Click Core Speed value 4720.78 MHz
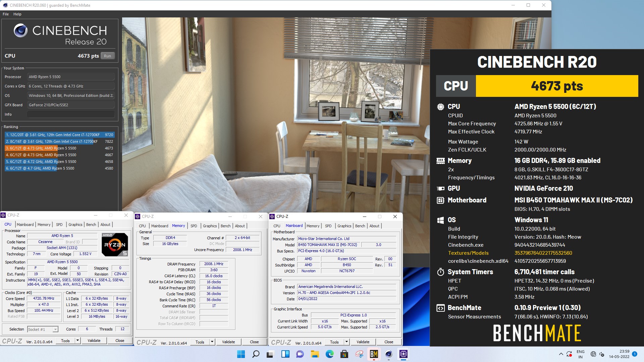 (44, 298)
